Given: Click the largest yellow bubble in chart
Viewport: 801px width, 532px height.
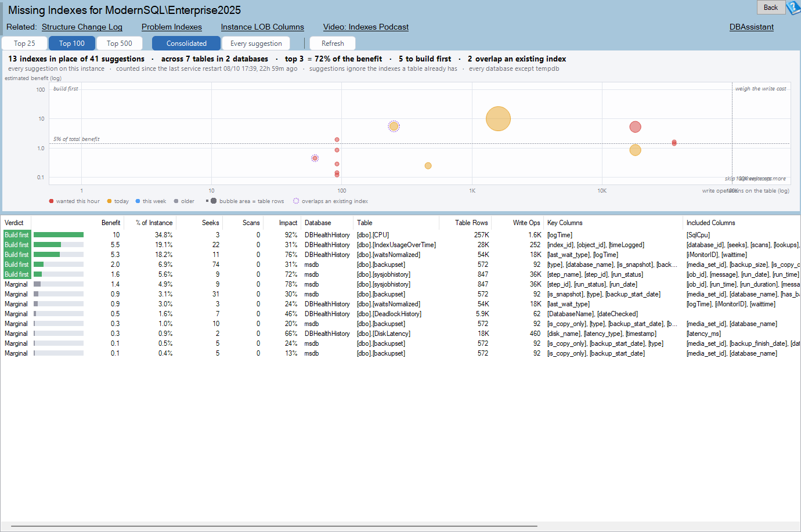Looking at the screenshot, I should (x=498, y=118).
